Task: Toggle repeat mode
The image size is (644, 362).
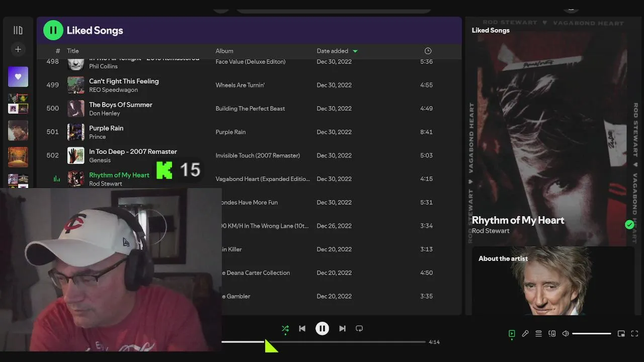Action: 359,328
